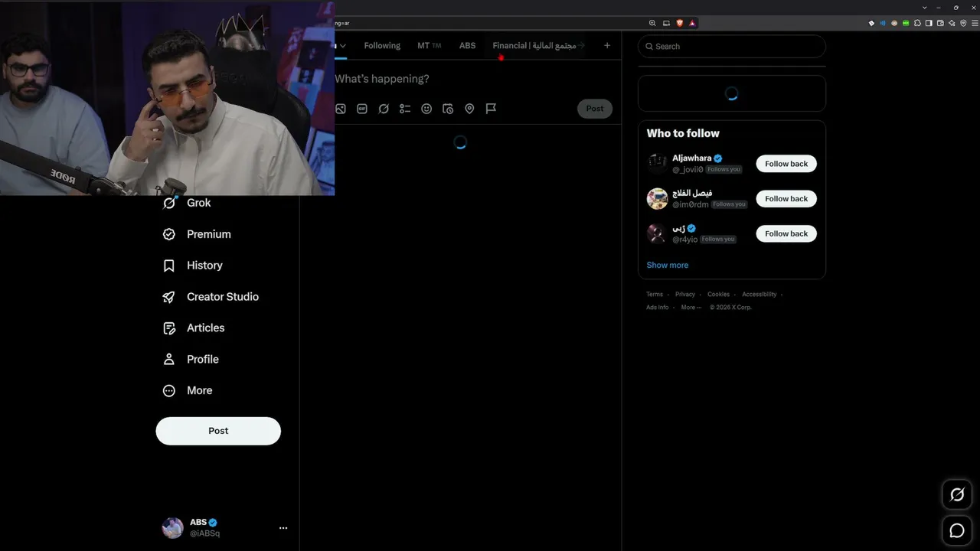Follow back @im0rdm
980x551 pixels.
coord(786,199)
